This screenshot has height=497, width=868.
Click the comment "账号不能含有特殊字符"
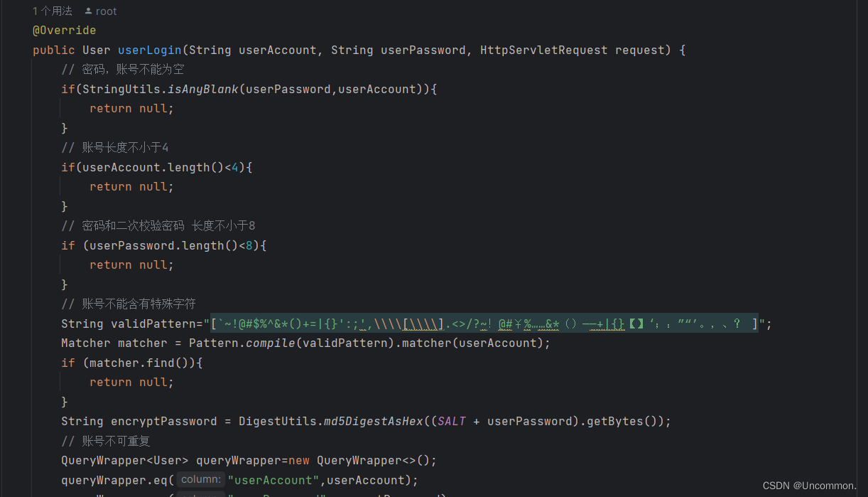click(x=129, y=304)
